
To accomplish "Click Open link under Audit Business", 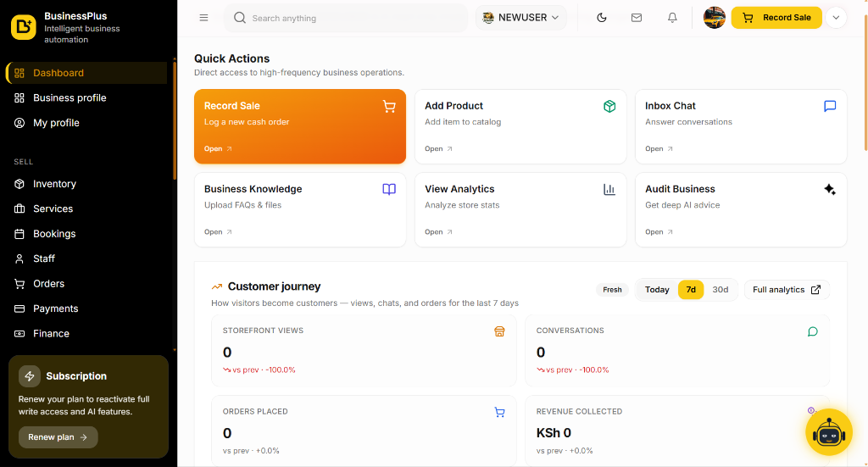I will click(x=659, y=232).
